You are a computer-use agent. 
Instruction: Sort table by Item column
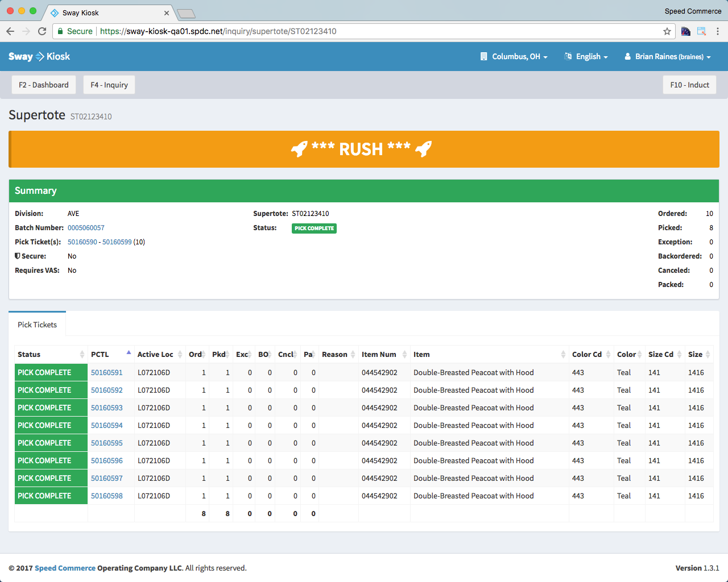pos(489,354)
